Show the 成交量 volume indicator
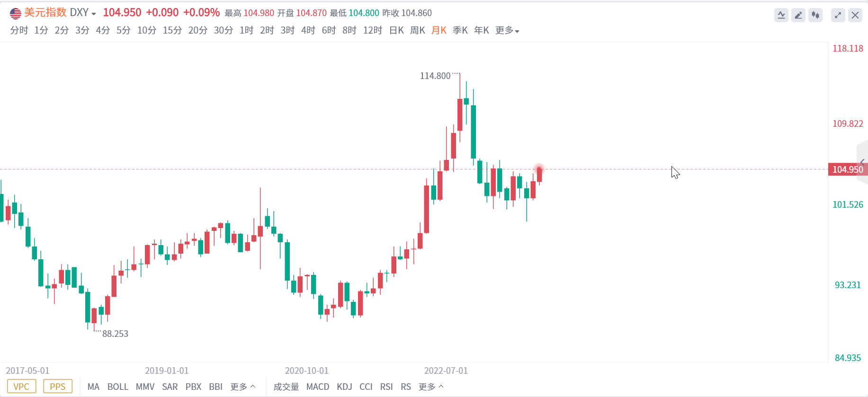This screenshot has height=397, width=868. [286, 387]
